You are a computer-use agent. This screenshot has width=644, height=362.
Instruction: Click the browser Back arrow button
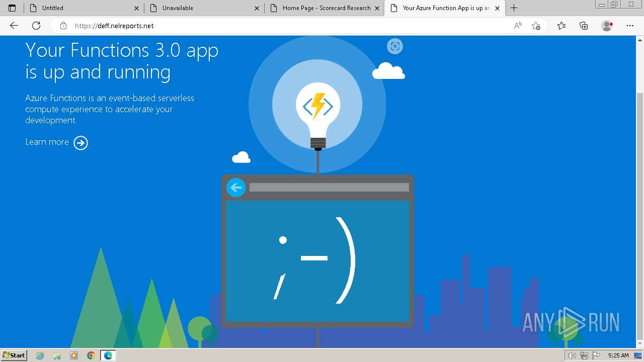click(x=14, y=26)
